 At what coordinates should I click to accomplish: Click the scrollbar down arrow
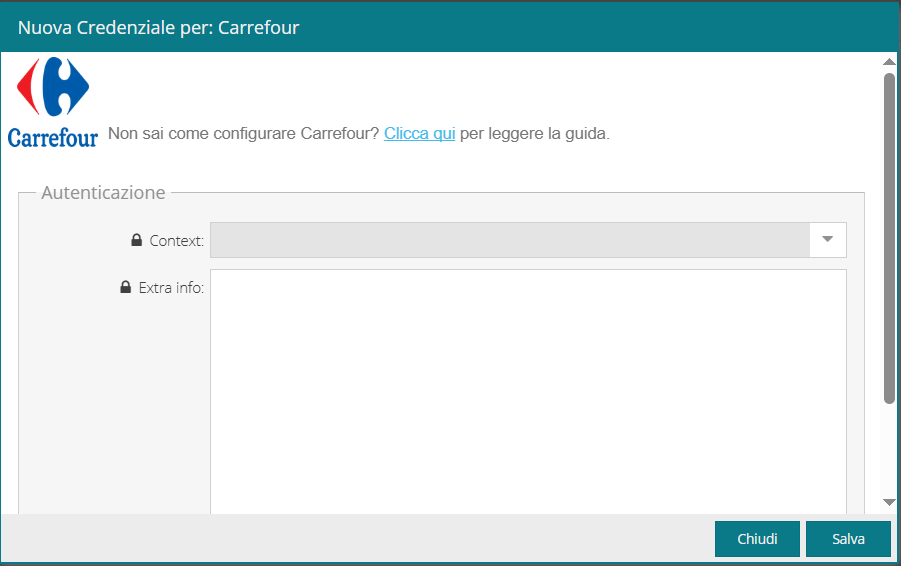pyautogui.click(x=889, y=503)
